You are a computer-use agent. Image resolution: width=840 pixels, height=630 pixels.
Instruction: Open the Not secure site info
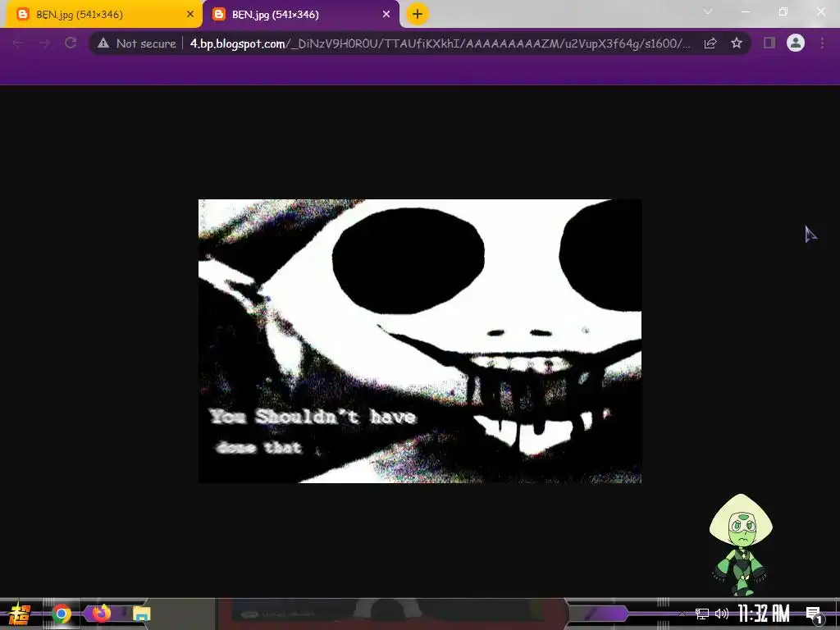137,43
